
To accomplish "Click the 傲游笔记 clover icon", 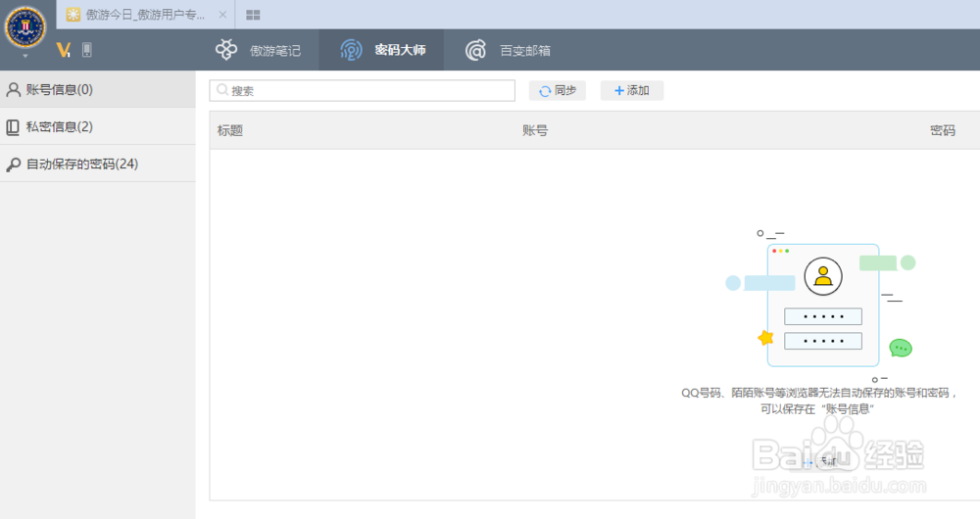I will point(226,50).
